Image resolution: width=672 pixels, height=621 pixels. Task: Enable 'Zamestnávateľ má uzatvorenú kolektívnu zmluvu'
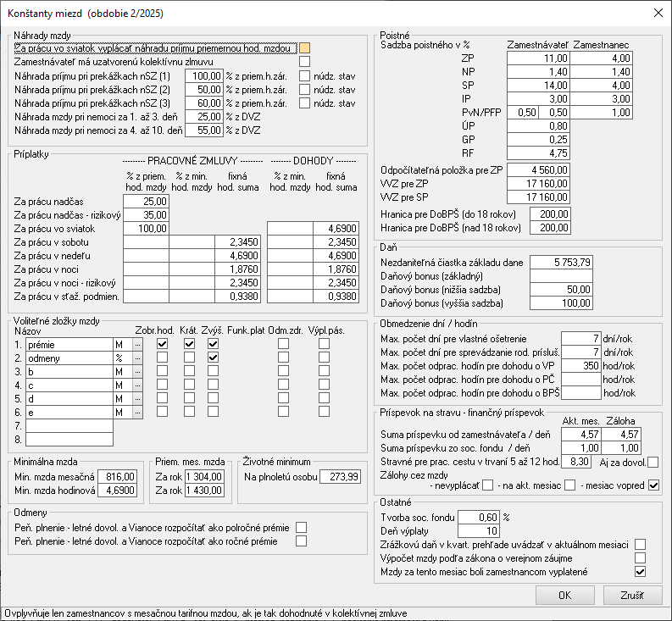pos(305,61)
